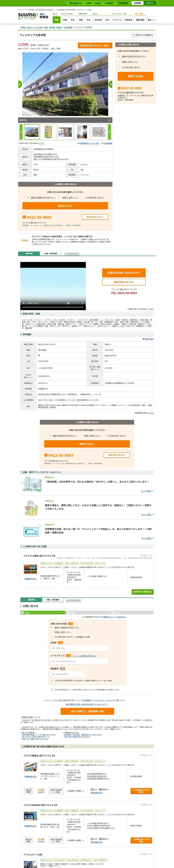
Task: Click info icon beside 他の店舗が6店あります
Action: pyautogui.click(x=68, y=746)
